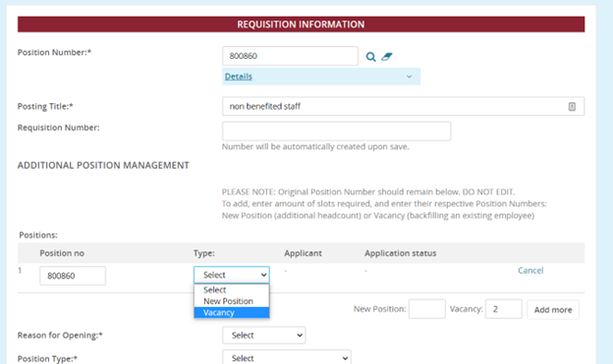Viewport: 613px width, 364px height.
Task: Open the Details link
Action: point(238,77)
